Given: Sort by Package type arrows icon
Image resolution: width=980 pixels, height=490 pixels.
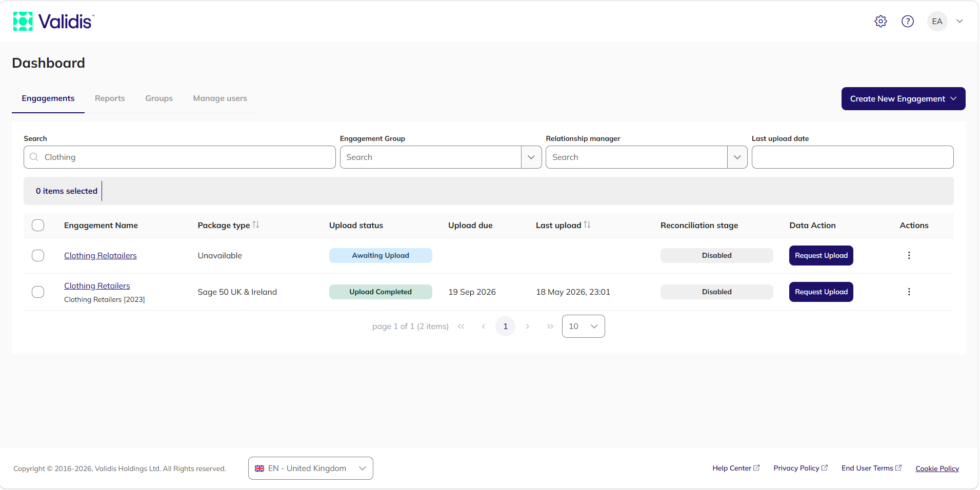Looking at the screenshot, I should coord(256,225).
